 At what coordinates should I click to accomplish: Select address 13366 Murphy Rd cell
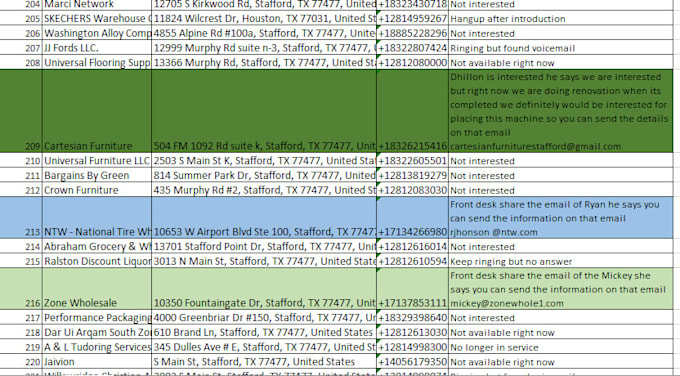pos(264,62)
